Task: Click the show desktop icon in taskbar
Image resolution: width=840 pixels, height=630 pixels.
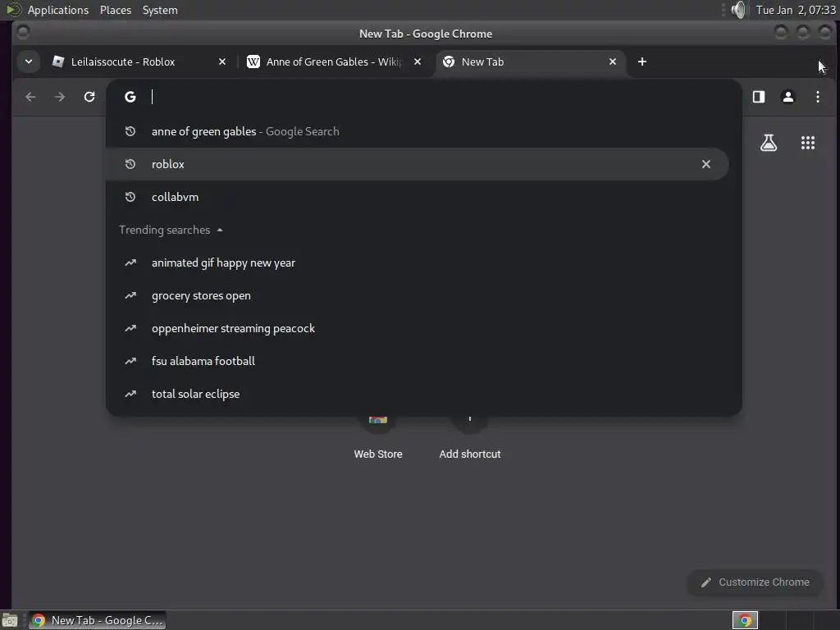Action: point(10,620)
